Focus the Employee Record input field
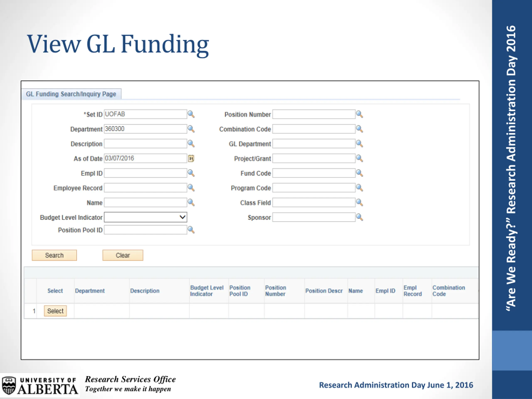 click(x=145, y=188)
